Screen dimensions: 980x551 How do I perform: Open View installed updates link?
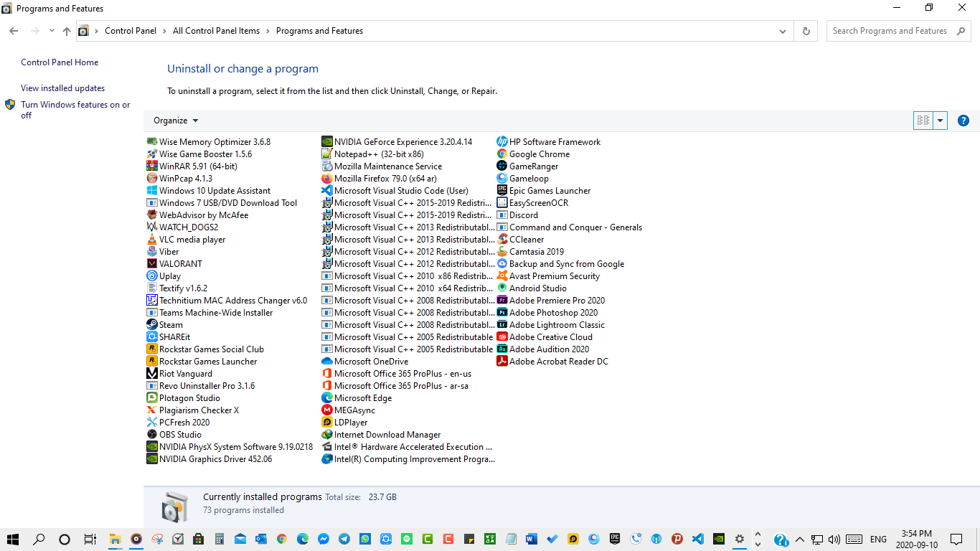tap(62, 88)
